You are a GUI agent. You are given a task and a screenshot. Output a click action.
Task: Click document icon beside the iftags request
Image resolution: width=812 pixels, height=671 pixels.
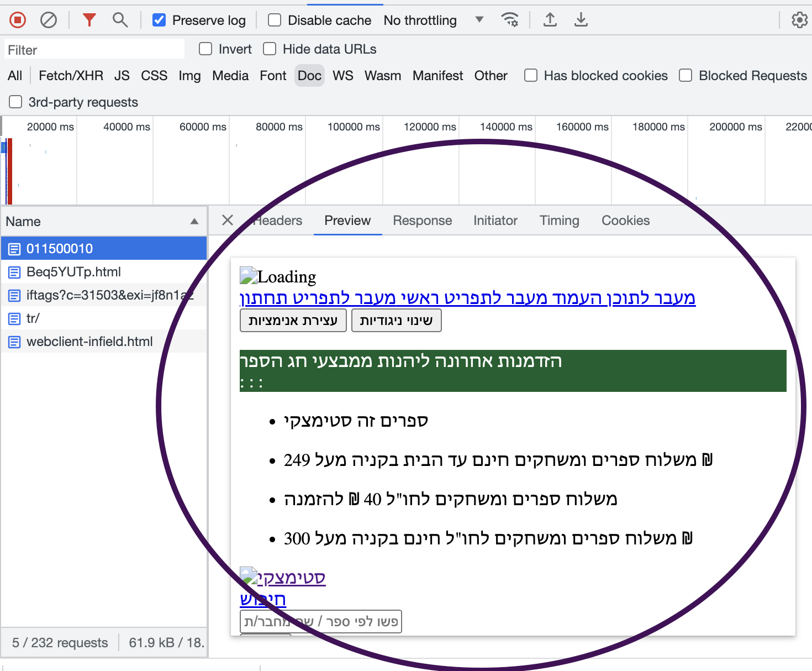(x=14, y=295)
